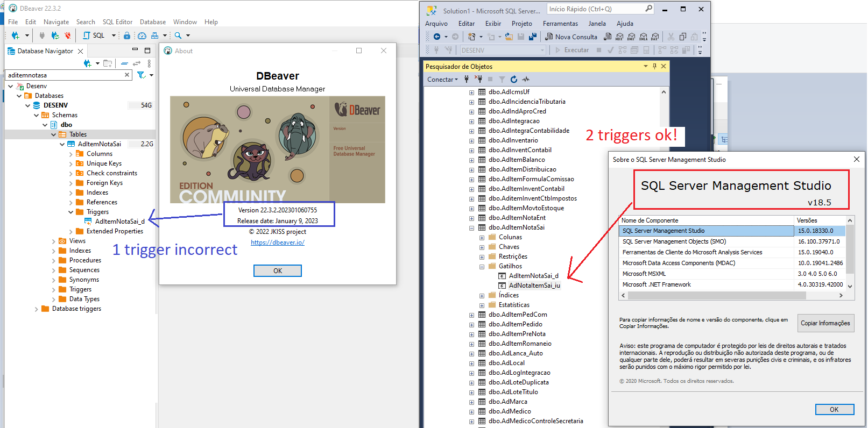Open filter settings dropdown next to funnel
Screen dimensions: 868x428
pos(151,75)
